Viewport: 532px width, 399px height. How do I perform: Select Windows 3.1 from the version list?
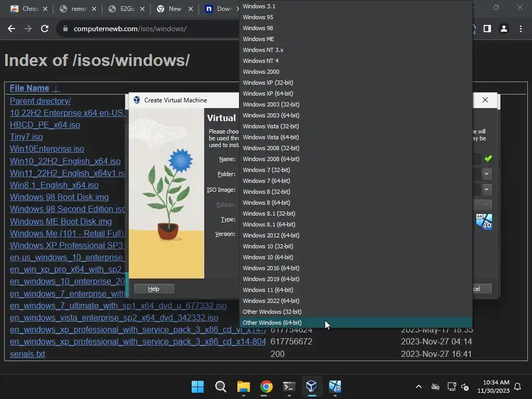(355, 6)
